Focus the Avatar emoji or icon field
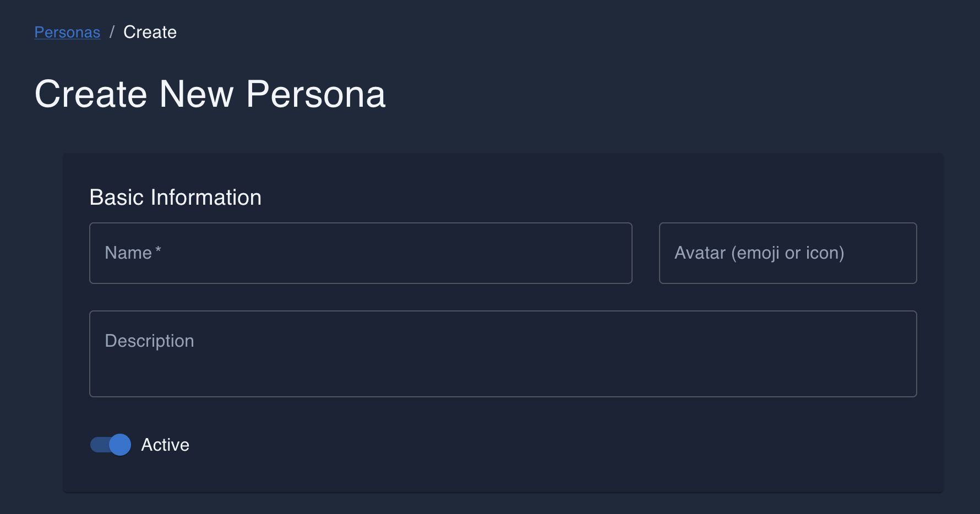 [x=787, y=253]
